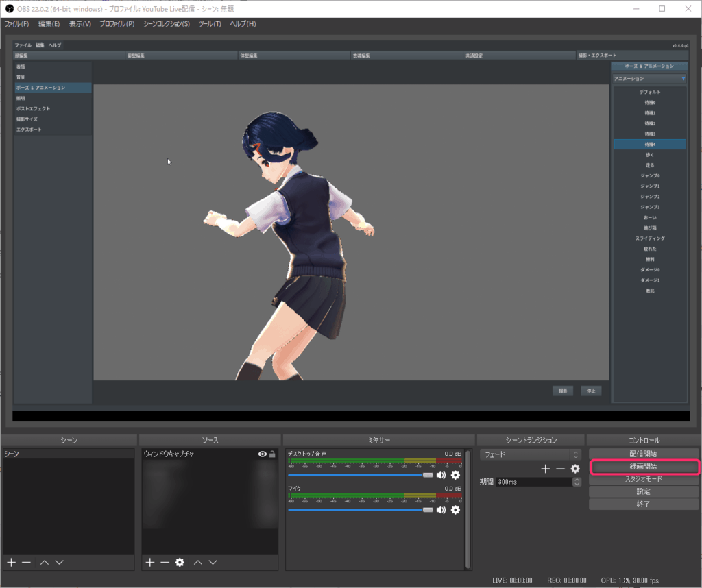
Task: Click the mixer panel vertical scrollbar
Action: 468,509
